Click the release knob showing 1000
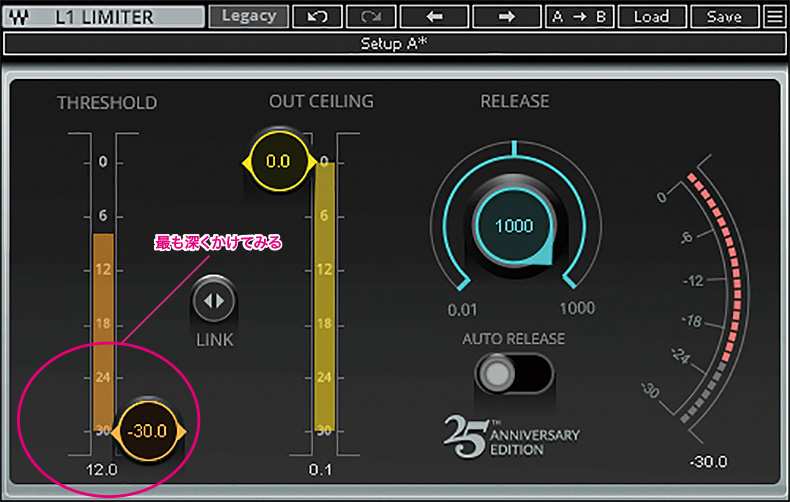790x502 pixels. click(514, 225)
